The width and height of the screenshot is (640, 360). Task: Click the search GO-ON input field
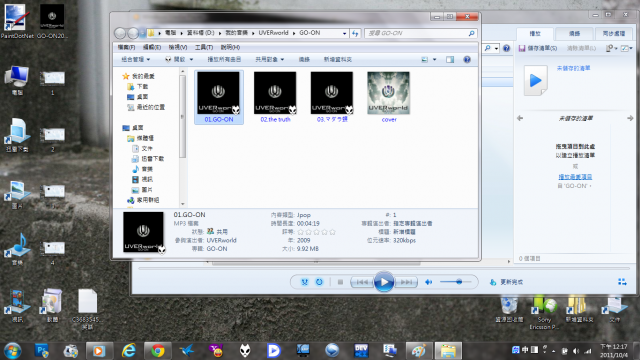pos(416,33)
